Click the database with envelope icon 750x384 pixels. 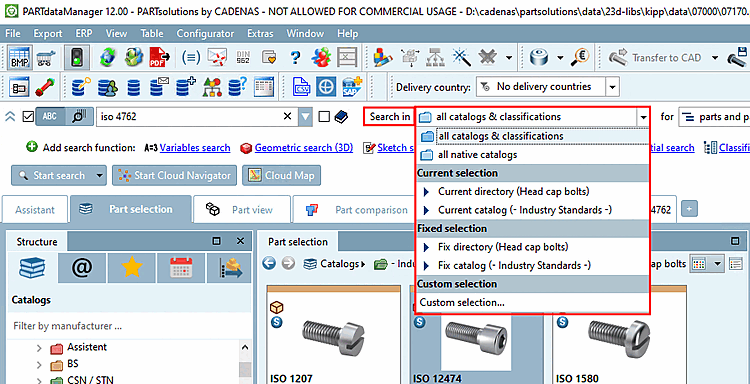pyautogui.click(x=159, y=87)
